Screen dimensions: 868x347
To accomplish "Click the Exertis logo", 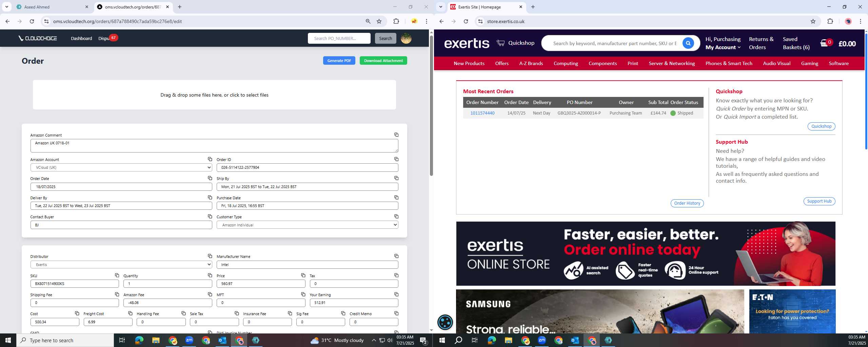I will 467,43.
